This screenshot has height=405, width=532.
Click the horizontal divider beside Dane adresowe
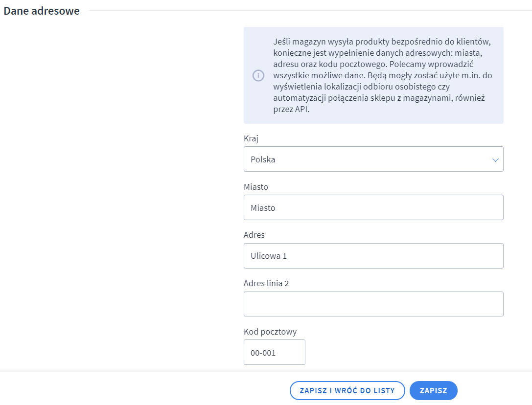[x=308, y=11]
